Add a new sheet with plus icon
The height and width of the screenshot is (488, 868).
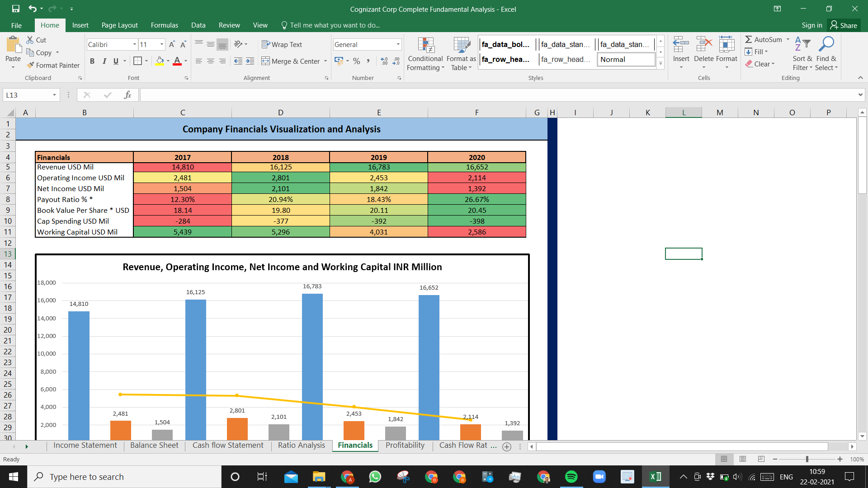click(507, 446)
